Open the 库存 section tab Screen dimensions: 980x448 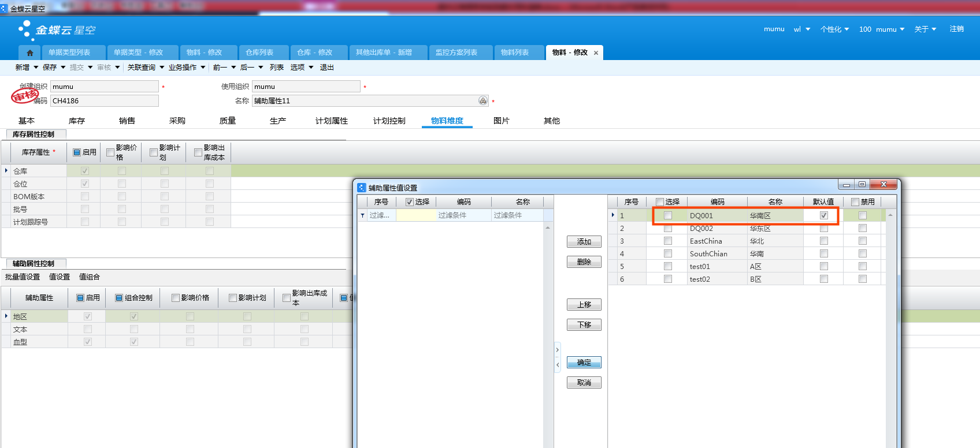point(77,121)
